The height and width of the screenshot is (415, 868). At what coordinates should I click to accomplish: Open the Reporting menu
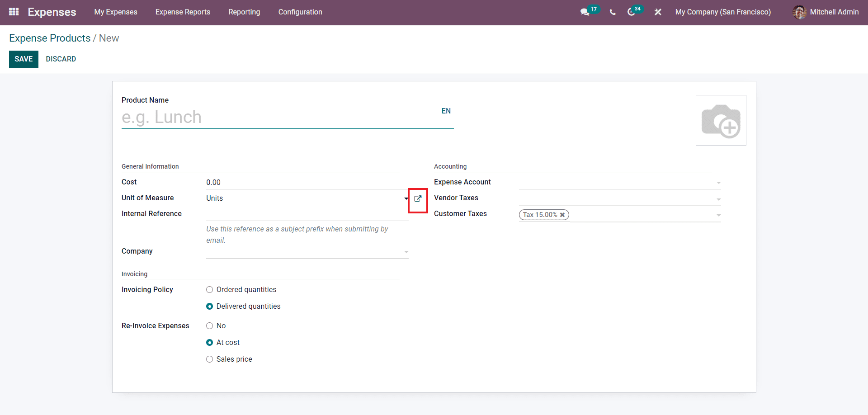(x=244, y=12)
